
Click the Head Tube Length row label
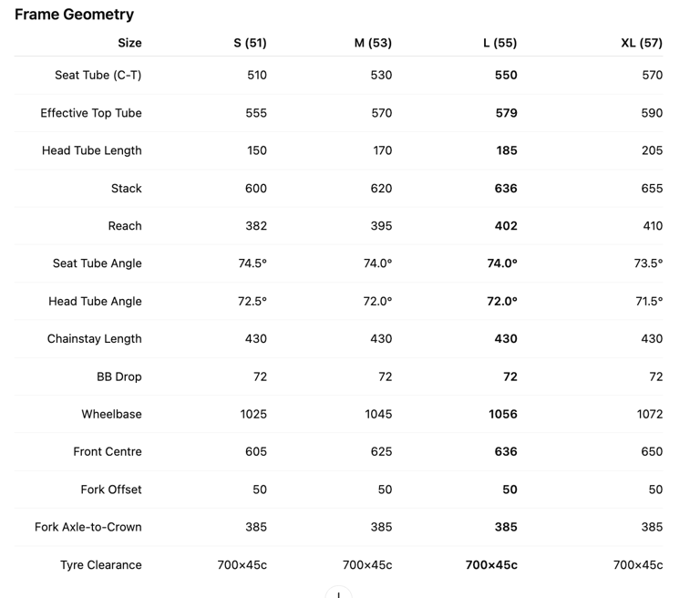[92, 150]
